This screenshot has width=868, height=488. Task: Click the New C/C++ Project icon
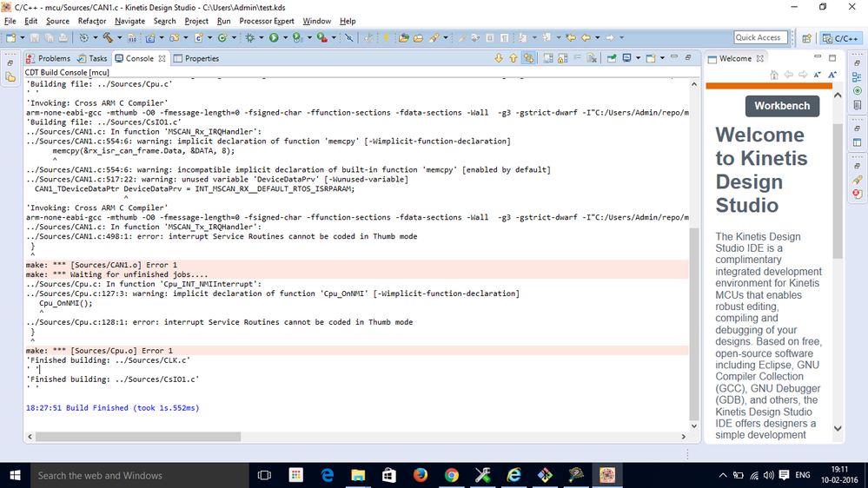150,37
